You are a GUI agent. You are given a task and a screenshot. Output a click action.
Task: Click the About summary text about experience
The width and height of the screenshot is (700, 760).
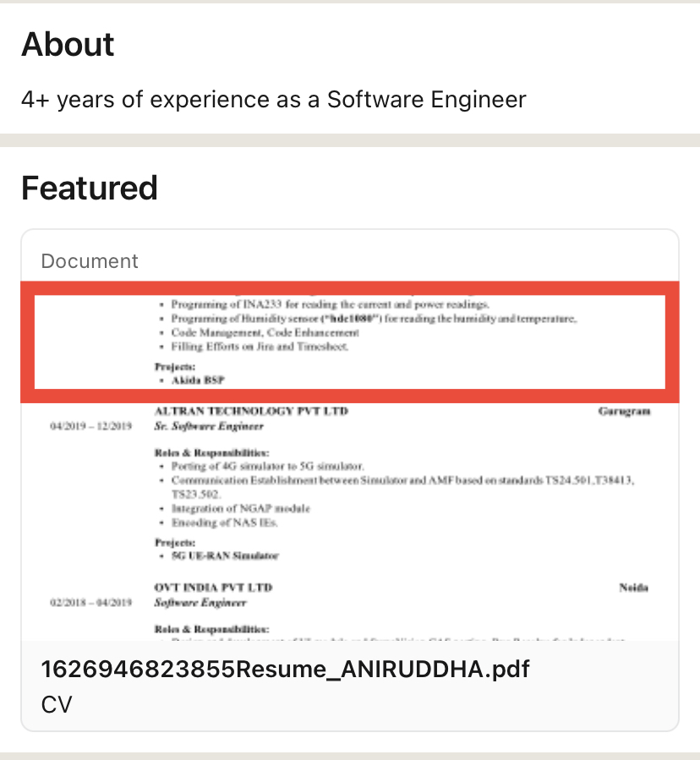273,100
